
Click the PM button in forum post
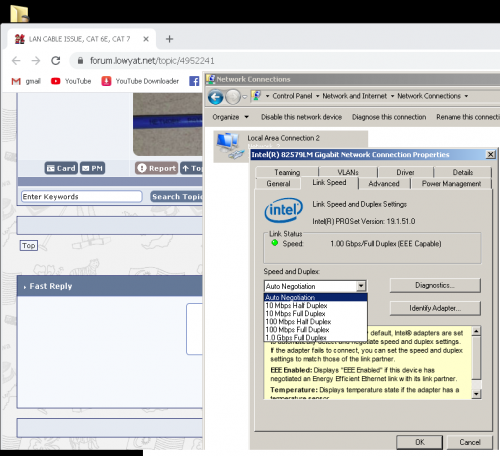click(x=93, y=168)
